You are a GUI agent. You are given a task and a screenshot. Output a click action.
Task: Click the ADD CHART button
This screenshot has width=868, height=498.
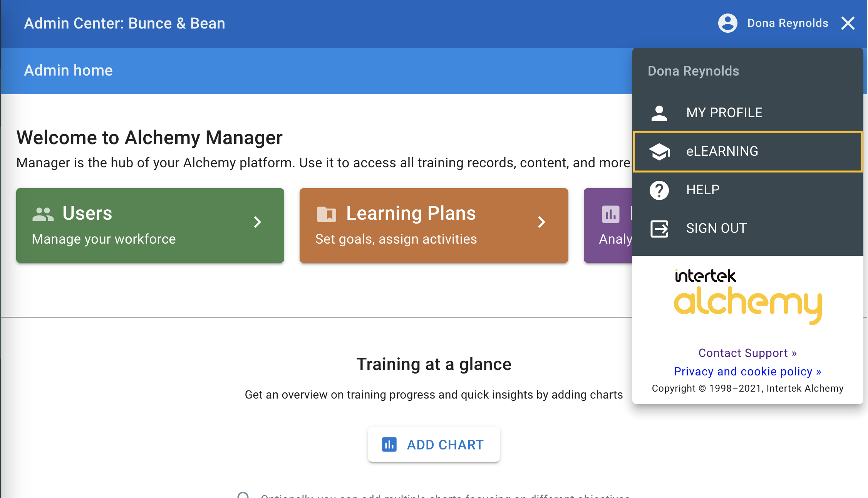pos(434,444)
